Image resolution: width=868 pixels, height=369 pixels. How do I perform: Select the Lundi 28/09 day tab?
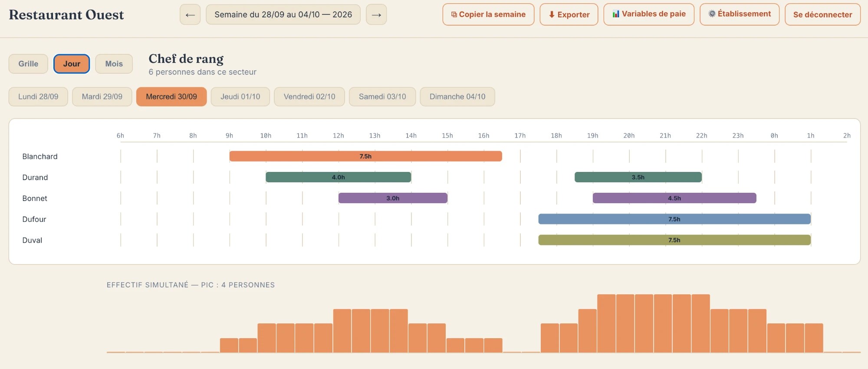38,96
